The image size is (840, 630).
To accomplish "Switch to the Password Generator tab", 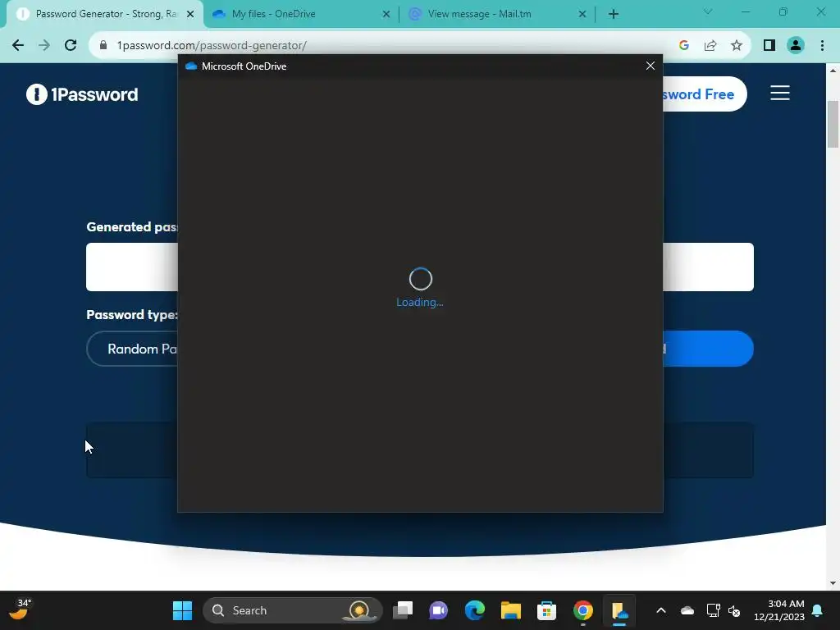I will pyautogui.click(x=104, y=14).
